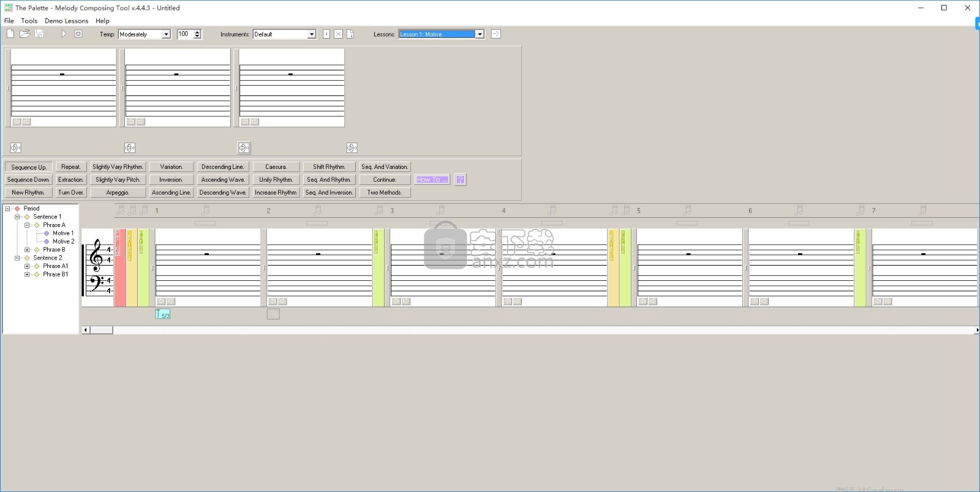980x492 pixels.
Task: Collapse the Sentence 2 node
Action: [x=17, y=258]
